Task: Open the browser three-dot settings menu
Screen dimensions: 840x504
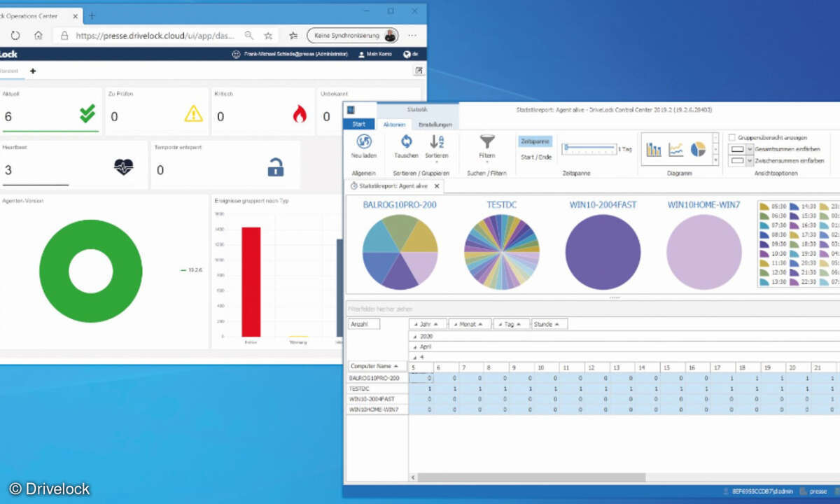Action: click(x=412, y=35)
